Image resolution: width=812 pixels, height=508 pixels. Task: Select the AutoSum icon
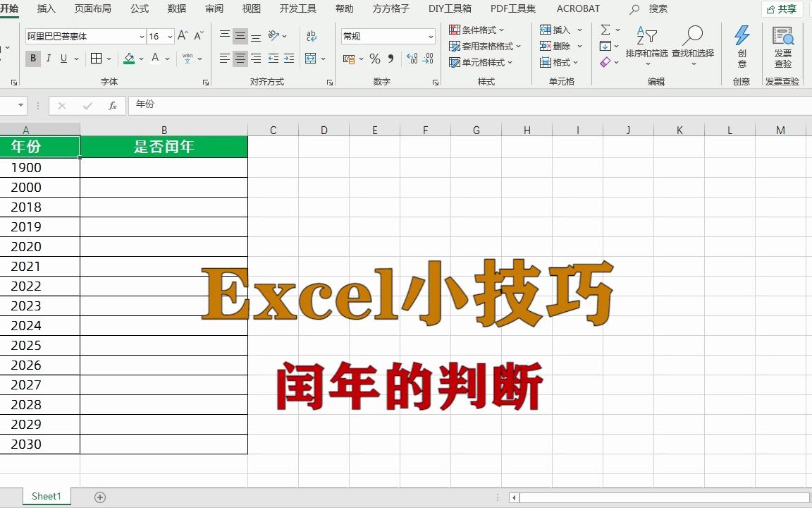(x=606, y=30)
